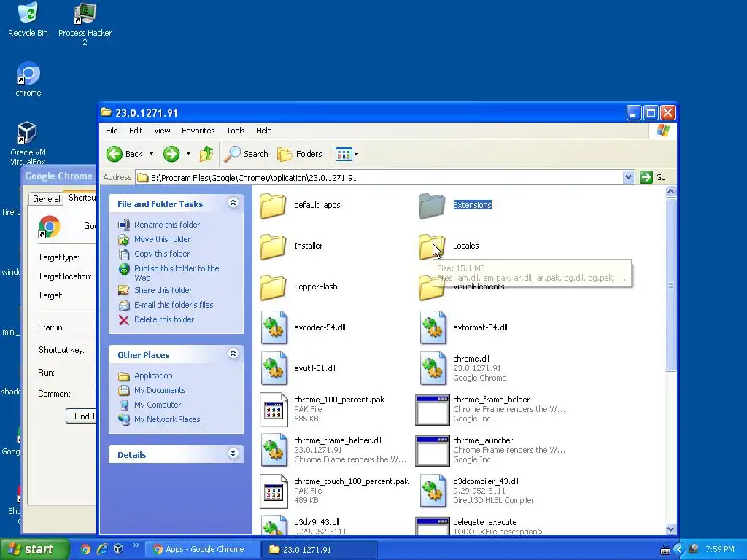Click Share this folder link
The height and width of the screenshot is (560, 747).
coord(163,290)
